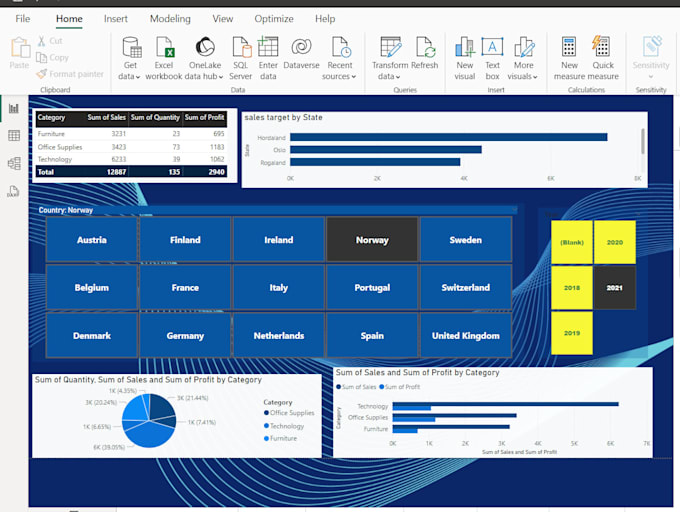Image resolution: width=680 pixels, height=512 pixels.
Task: Refresh the data model
Action: coord(425,53)
